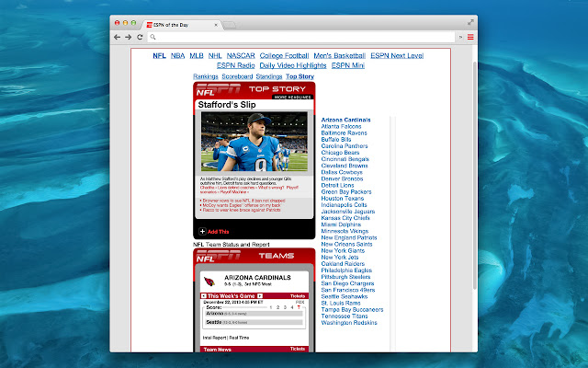Select Baltimore Ravens in team list
The image size is (588, 368).
pos(344,132)
